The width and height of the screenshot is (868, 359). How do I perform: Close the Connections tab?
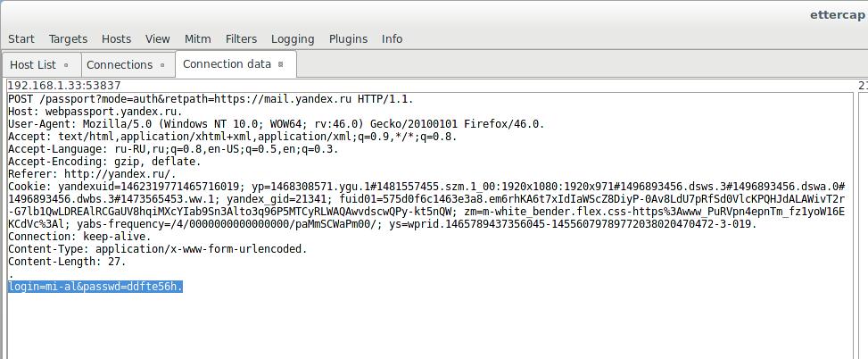click(161, 65)
